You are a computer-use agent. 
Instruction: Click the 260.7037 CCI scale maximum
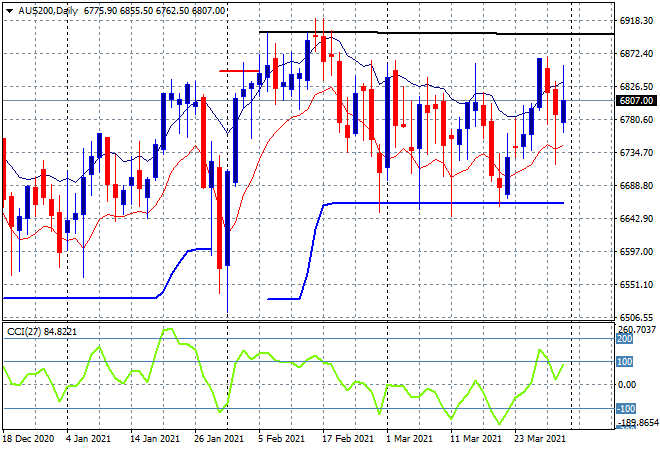coord(636,330)
